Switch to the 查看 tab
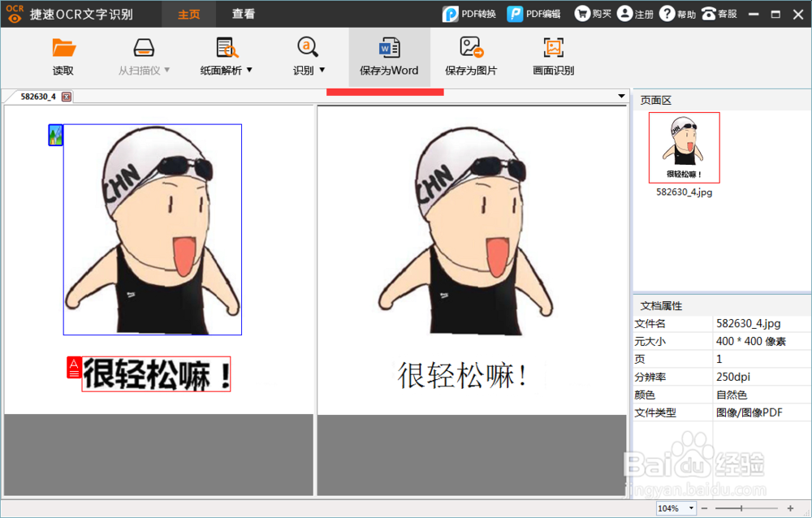The width and height of the screenshot is (812, 518). pyautogui.click(x=243, y=13)
